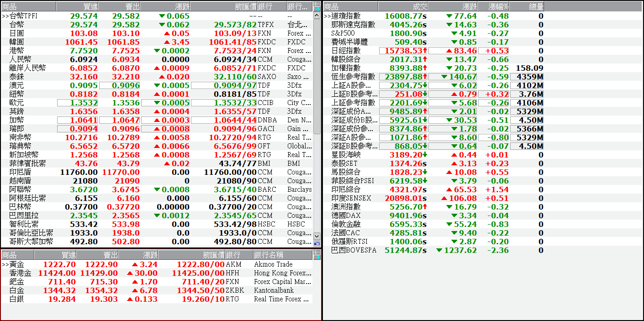Viewport: 644px width, 321px height.
Task: Select the 白金 platinum row
Action: point(157,290)
